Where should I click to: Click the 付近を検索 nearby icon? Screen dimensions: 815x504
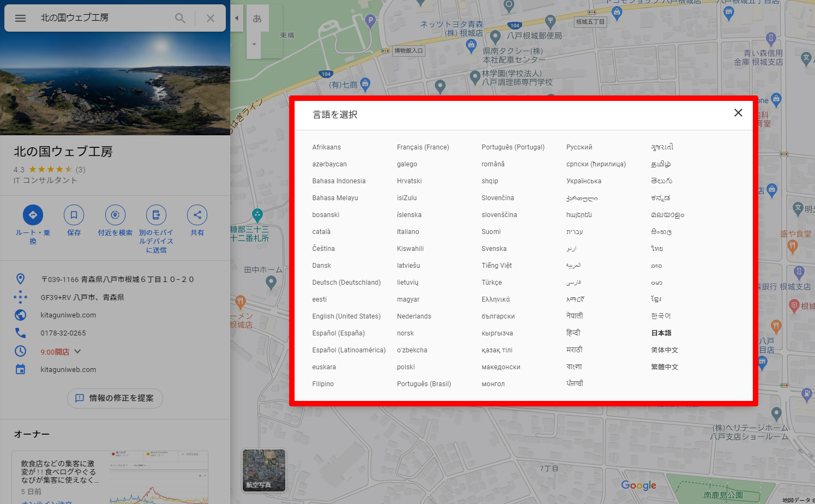coord(115,215)
